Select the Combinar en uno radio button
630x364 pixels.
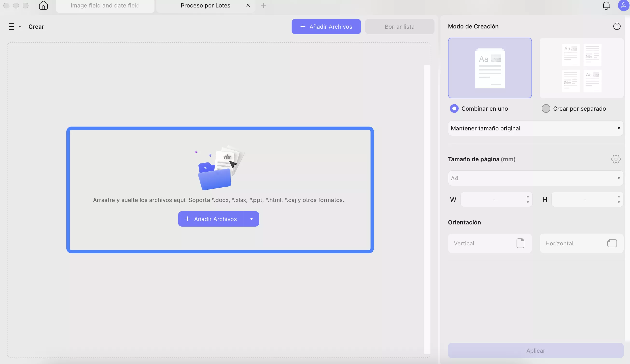(454, 109)
